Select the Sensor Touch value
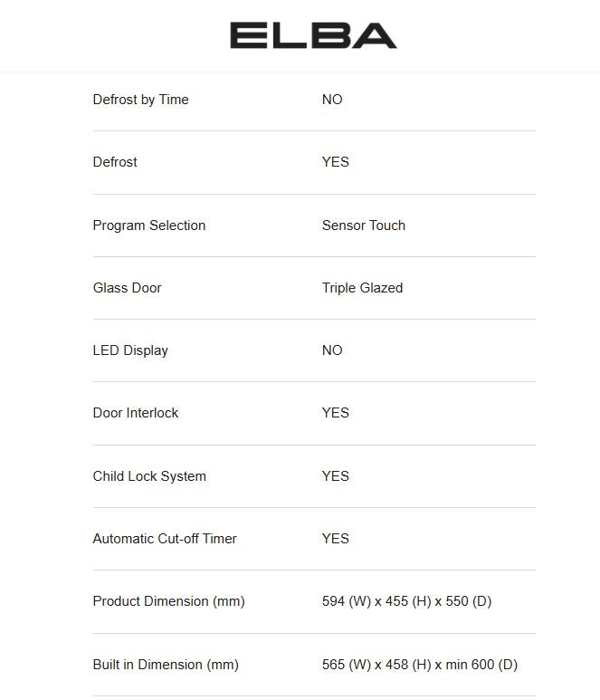 coord(363,225)
